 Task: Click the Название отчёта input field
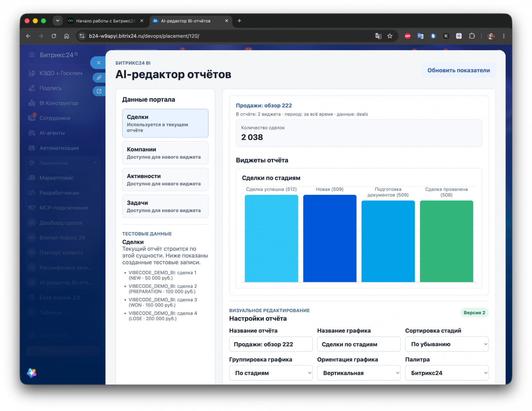coord(271,344)
